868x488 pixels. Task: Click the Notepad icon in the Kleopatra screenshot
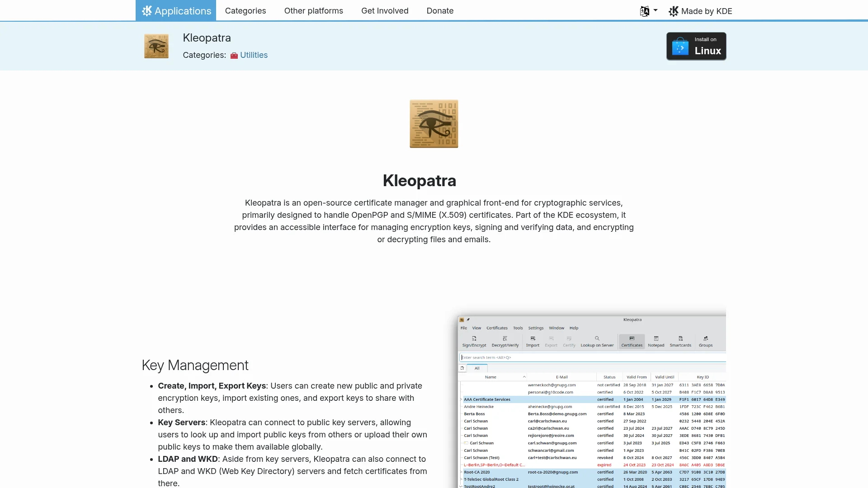[656, 338]
